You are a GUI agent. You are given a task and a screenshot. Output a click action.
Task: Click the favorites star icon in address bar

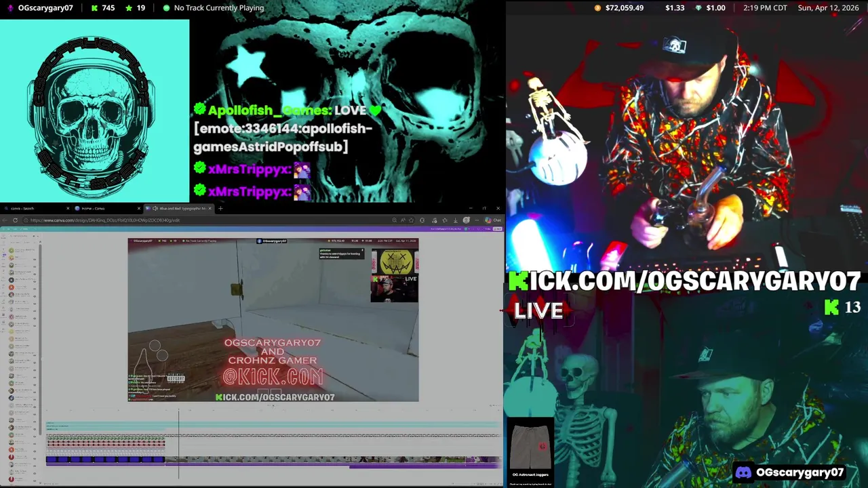411,220
